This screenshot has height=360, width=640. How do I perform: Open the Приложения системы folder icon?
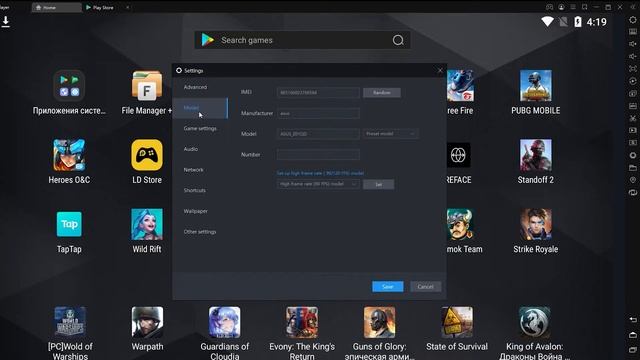click(69, 86)
